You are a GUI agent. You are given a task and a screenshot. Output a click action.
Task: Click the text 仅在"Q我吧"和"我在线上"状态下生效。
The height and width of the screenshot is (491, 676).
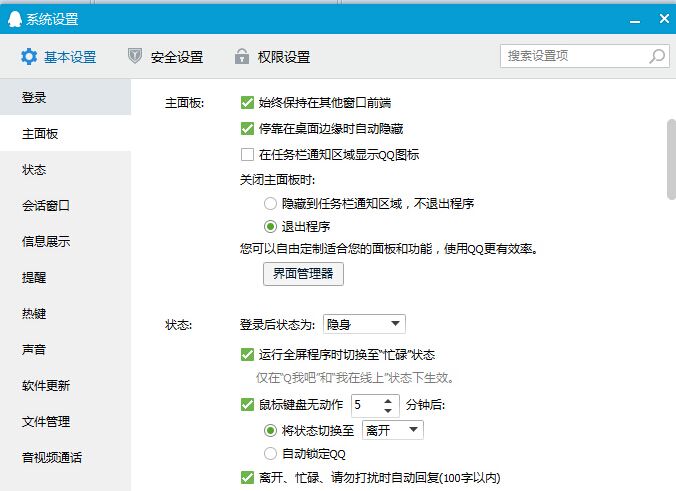pos(355,378)
